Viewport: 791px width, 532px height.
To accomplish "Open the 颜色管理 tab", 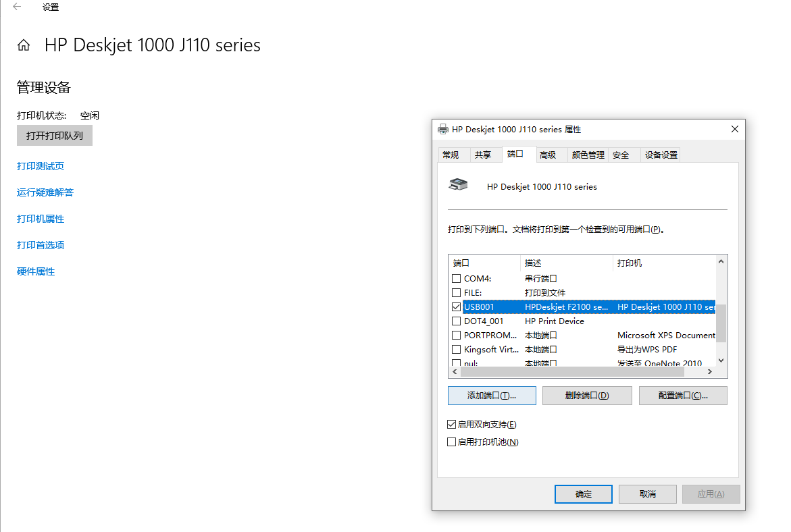I will (588, 155).
